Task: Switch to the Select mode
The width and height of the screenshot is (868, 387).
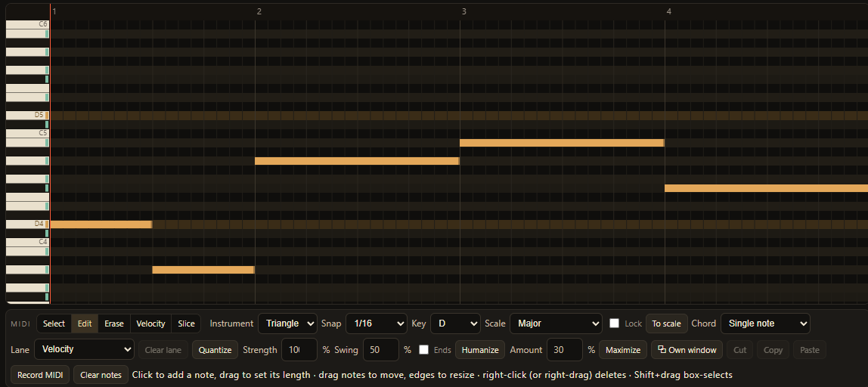Action: pos(54,324)
